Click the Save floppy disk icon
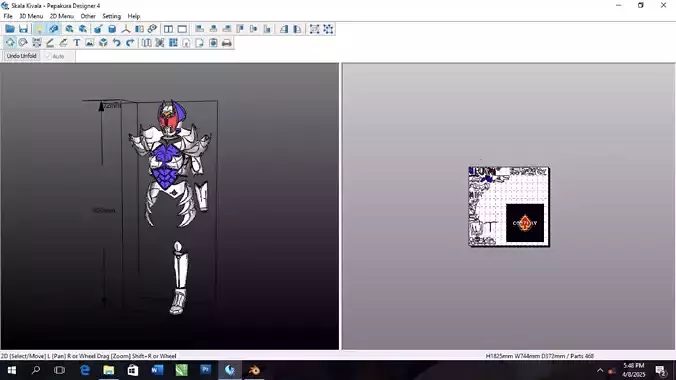The width and height of the screenshot is (676, 380). (23, 29)
